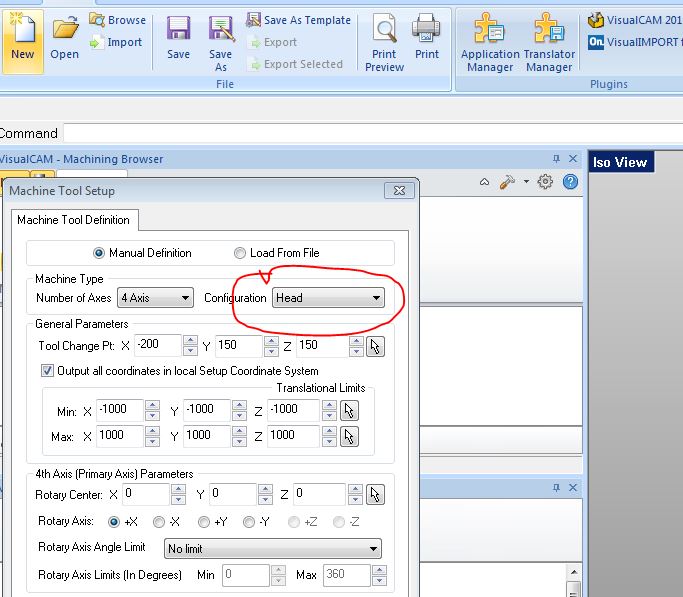
Task: Select +X rotary axis
Action: click(x=114, y=522)
